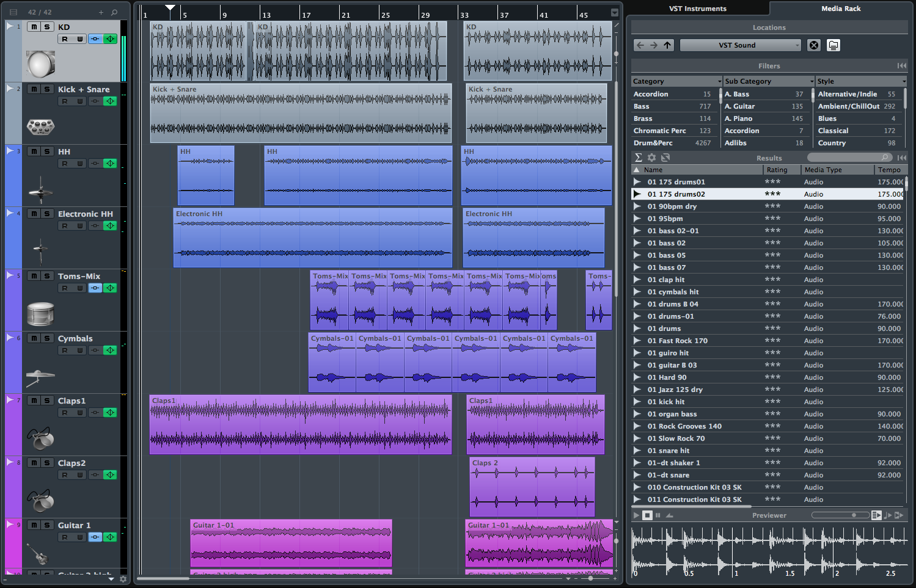This screenshot has width=916, height=588.
Task: Click the Stop button in Previewer
Action: [648, 515]
